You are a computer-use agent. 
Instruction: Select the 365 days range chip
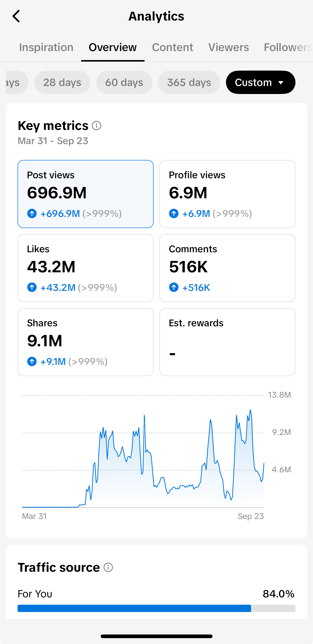click(189, 82)
